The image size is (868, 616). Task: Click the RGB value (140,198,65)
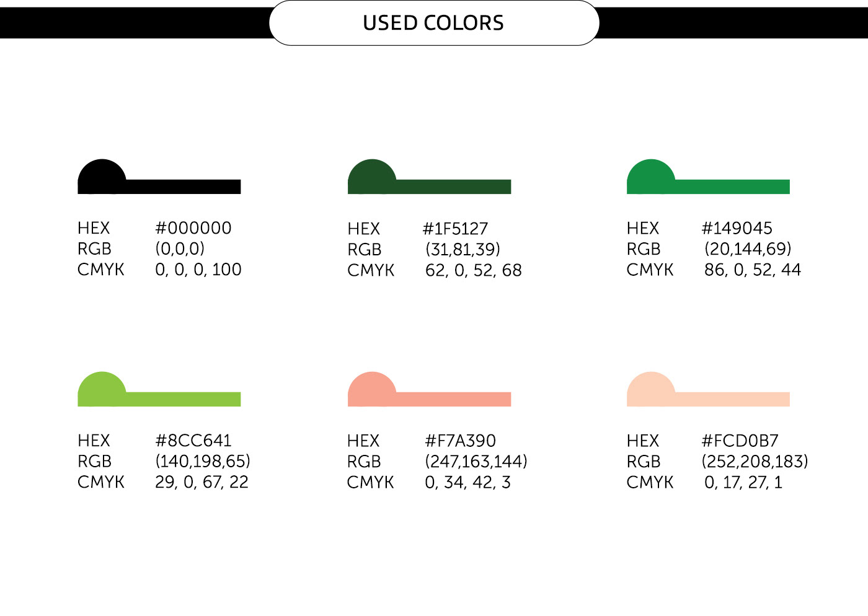(x=203, y=461)
